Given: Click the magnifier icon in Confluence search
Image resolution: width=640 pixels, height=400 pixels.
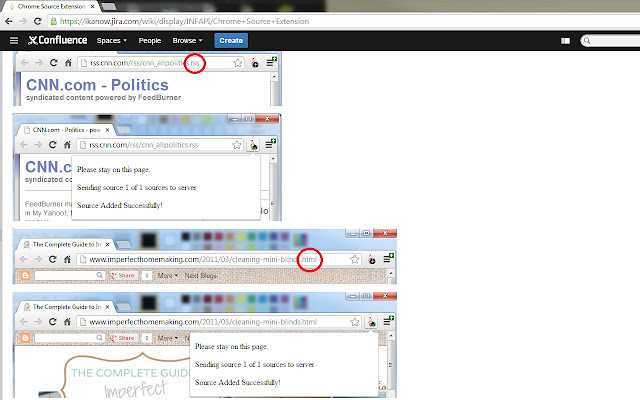Looking at the screenshot, I should point(587,40).
